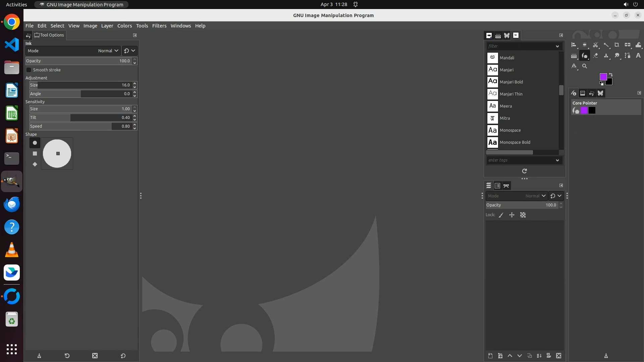The image size is (644, 362).
Task: Select the Fuzzy Select magic wand tool
Action: coord(606,45)
